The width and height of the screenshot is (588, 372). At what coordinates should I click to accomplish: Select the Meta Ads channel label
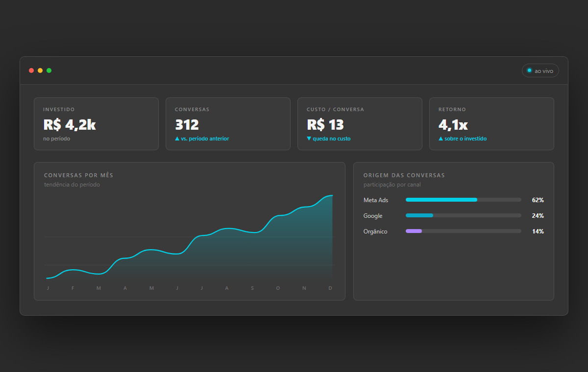click(x=376, y=200)
